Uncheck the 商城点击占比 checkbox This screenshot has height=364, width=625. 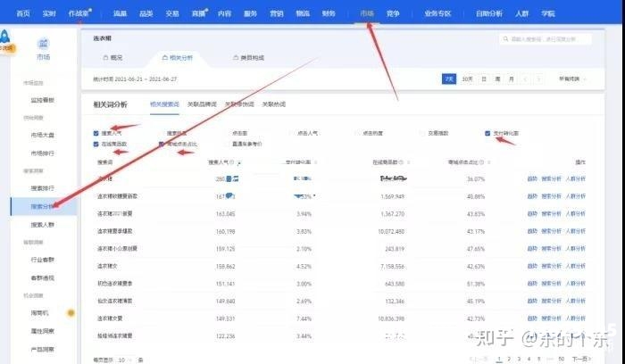(x=162, y=144)
